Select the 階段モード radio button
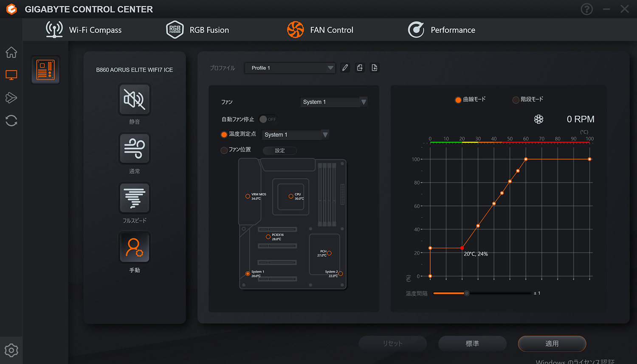 [516, 100]
